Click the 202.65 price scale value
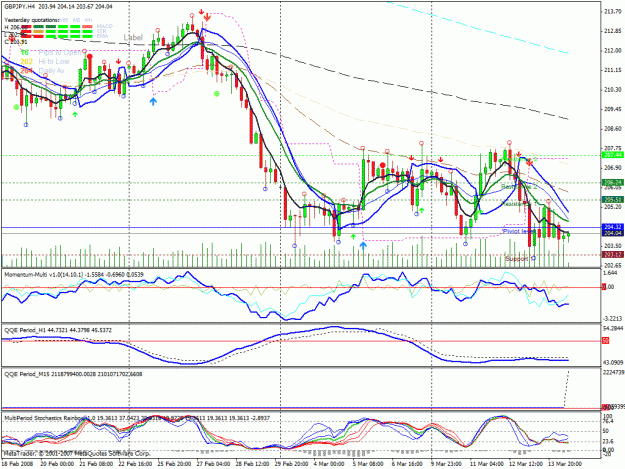Image resolution: width=625 pixels, height=469 pixels. 613,265
